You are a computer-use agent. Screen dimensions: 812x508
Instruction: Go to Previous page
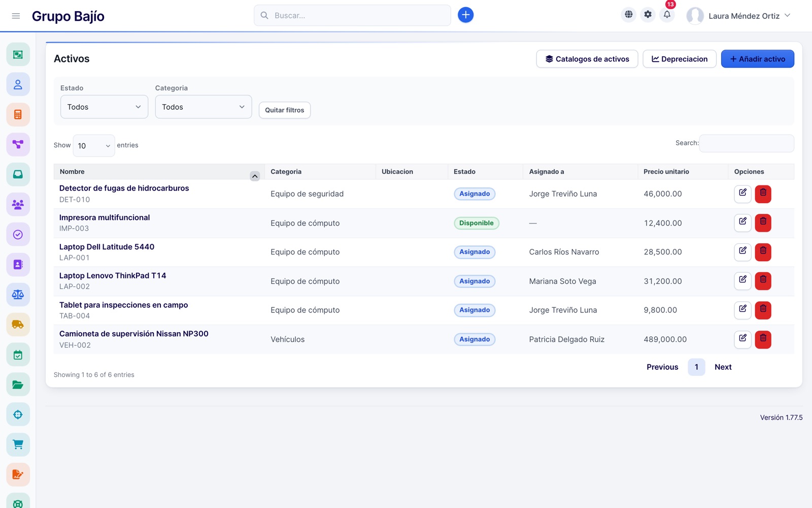pos(662,367)
